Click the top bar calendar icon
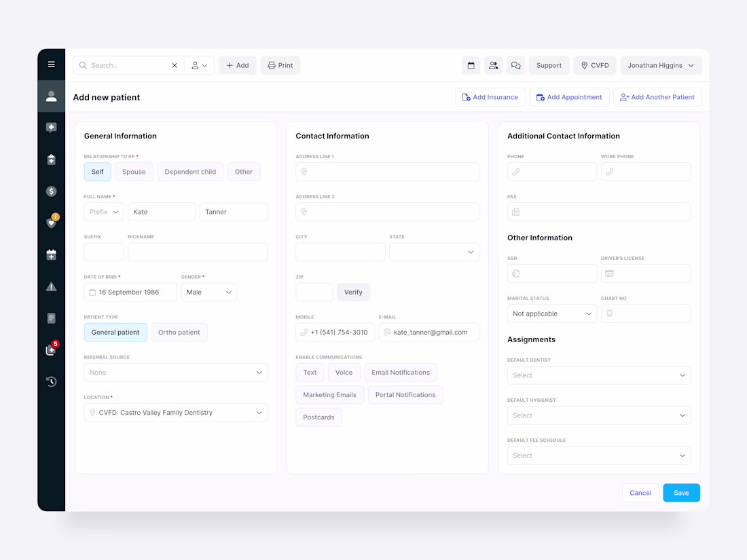This screenshot has width=747, height=560. coord(471,65)
